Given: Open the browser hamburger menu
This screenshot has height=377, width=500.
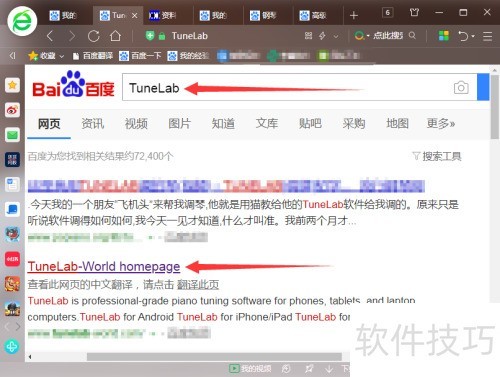Looking at the screenshot, I should point(487,36).
